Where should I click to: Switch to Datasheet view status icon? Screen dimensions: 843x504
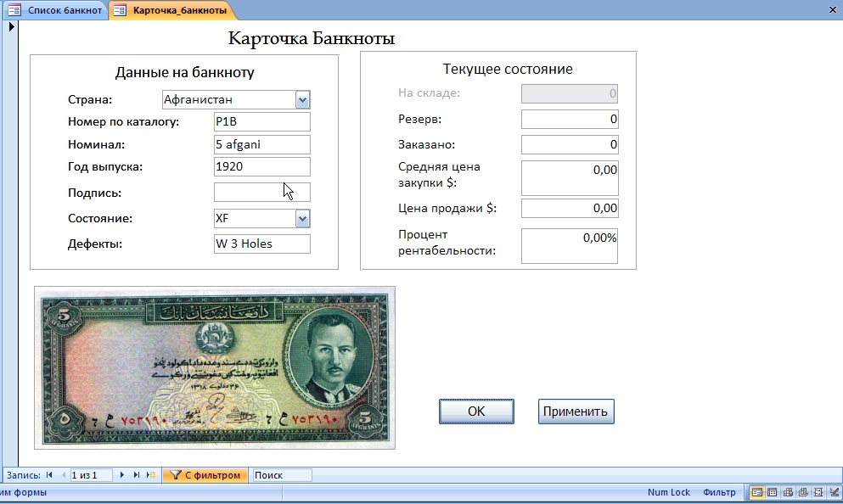pyautogui.click(x=772, y=492)
